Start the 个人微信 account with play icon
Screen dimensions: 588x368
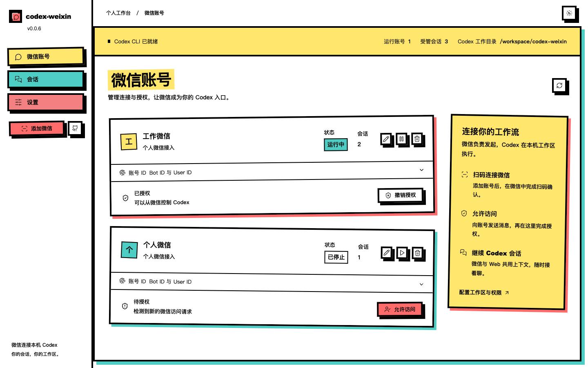click(x=402, y=253)
